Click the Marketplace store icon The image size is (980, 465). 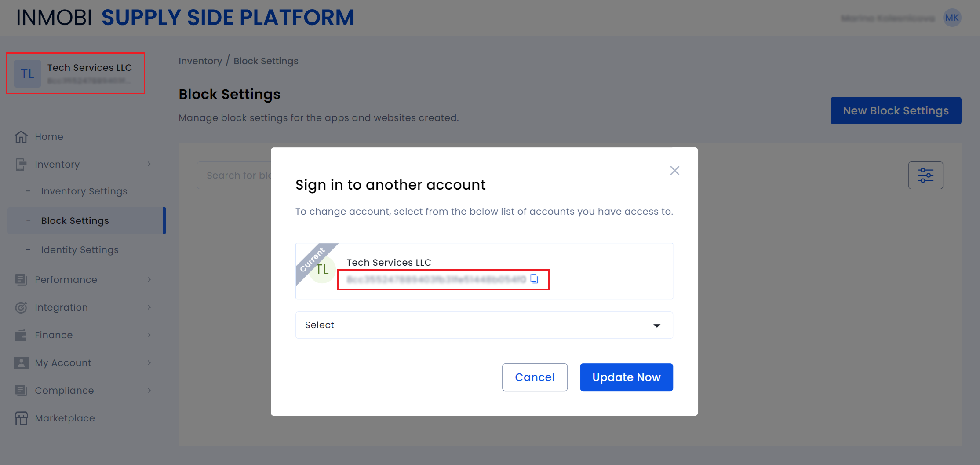(21, 418)
